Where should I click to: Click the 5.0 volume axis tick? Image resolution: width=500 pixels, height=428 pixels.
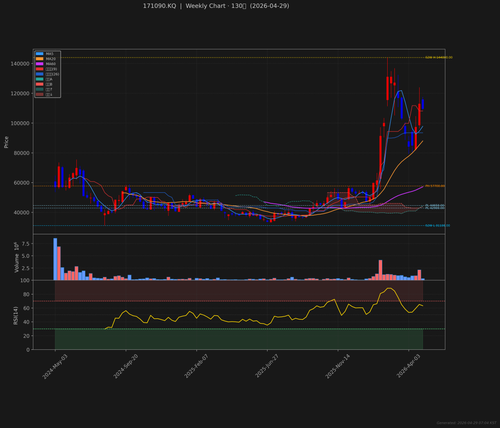pyautogui.click(x=26, y=256)
